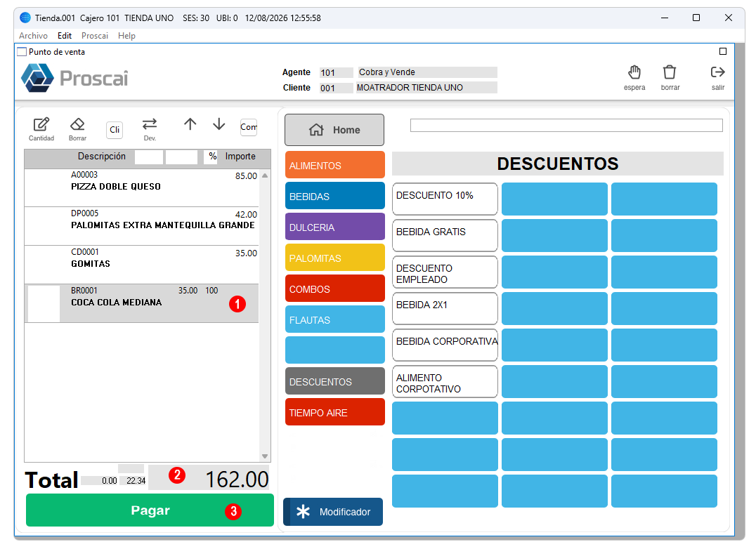The height and width of the screenshot is (549, 756).
Task: Click the borrar trash can icon
Action: [x=670, y=72]
